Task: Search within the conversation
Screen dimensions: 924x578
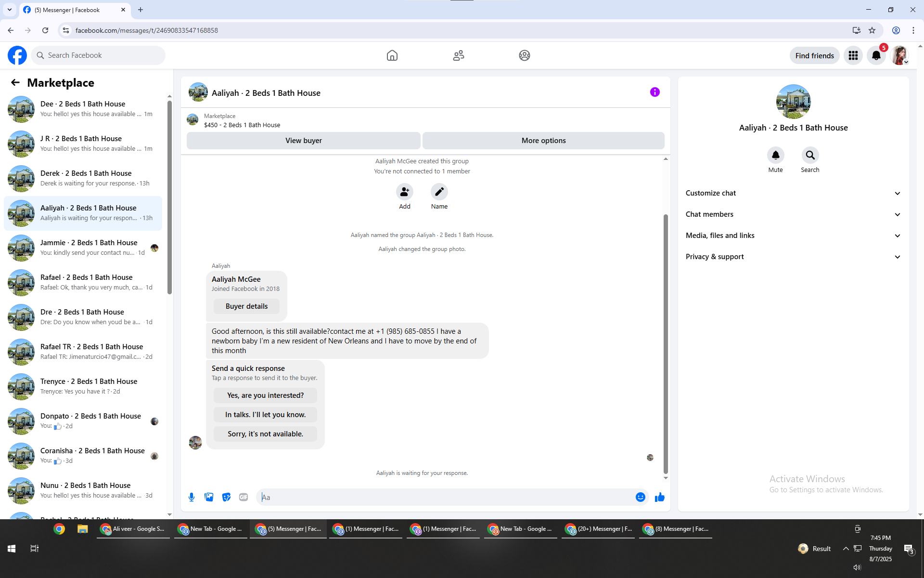Action: 810,155
